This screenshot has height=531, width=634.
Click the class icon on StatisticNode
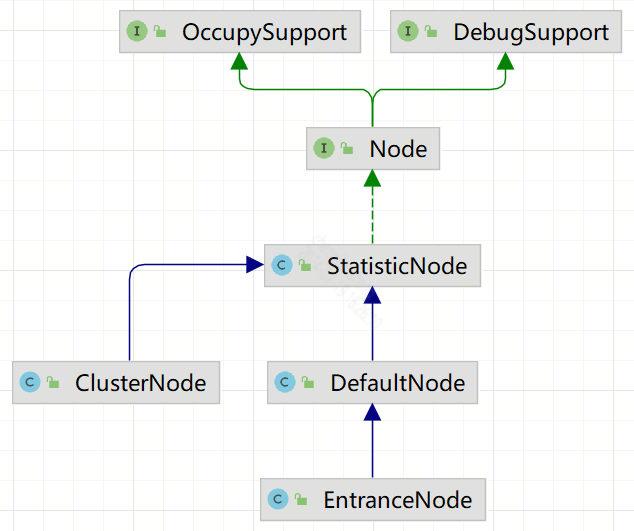[282, 265]
